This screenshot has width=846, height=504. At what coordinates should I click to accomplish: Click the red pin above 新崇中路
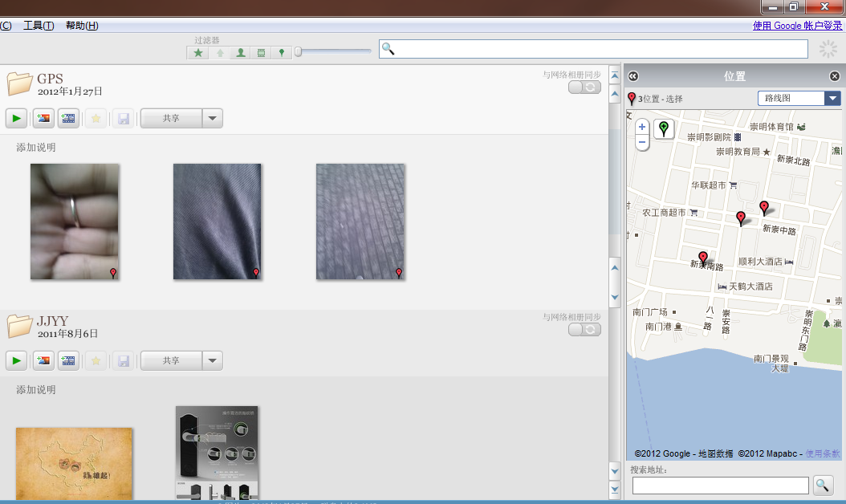pos(741,218)
